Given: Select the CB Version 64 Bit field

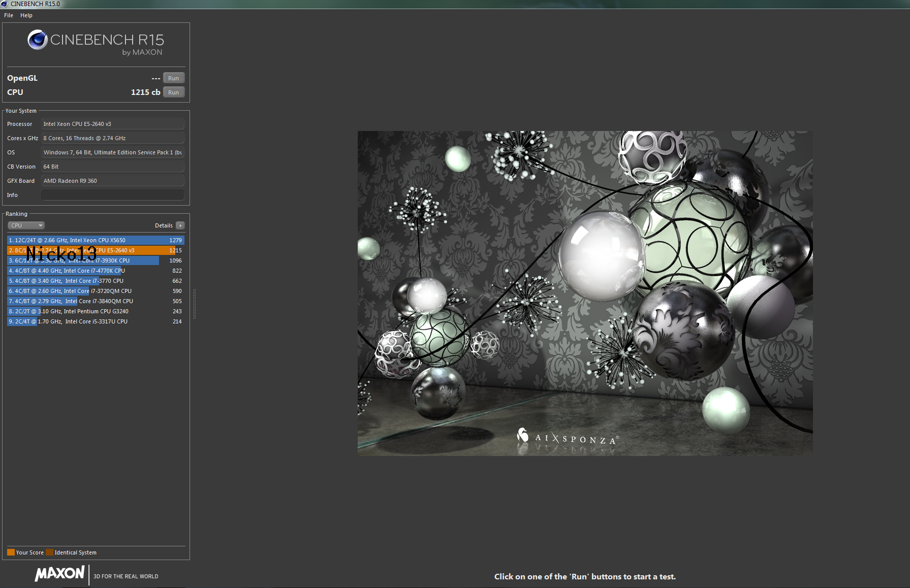Looking at the screenshot, I should 113,167.
